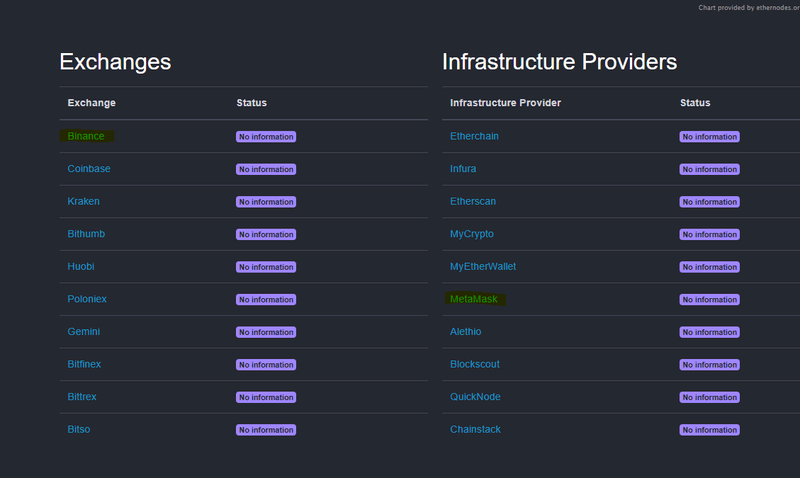Visit the MyCrypto provider link
The image size is (800, 478).
(x=472, y=234)
